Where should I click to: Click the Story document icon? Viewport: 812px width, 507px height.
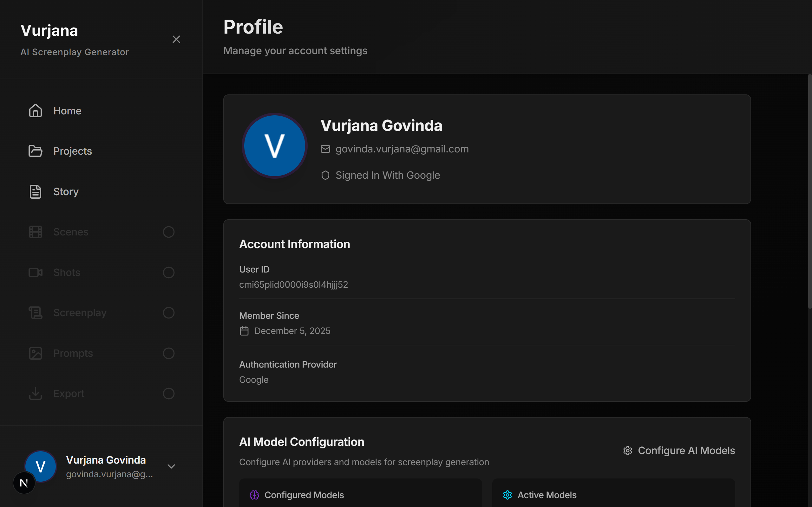click(35, 191)
